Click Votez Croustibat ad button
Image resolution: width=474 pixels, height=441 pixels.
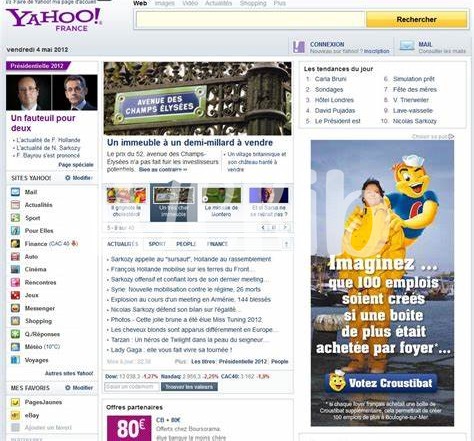pos(381,383)
